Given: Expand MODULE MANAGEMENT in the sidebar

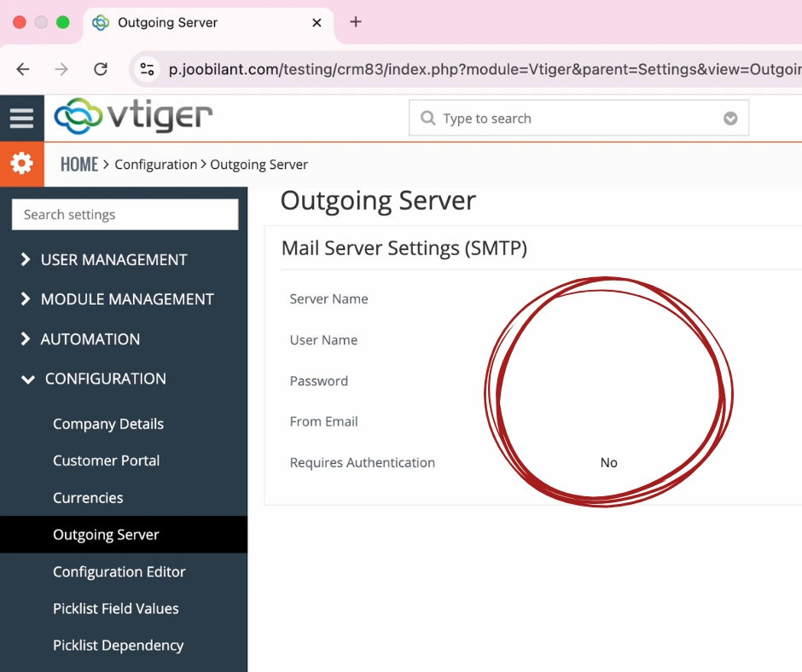Looking at the screenshot, I should tap(126, 299).
